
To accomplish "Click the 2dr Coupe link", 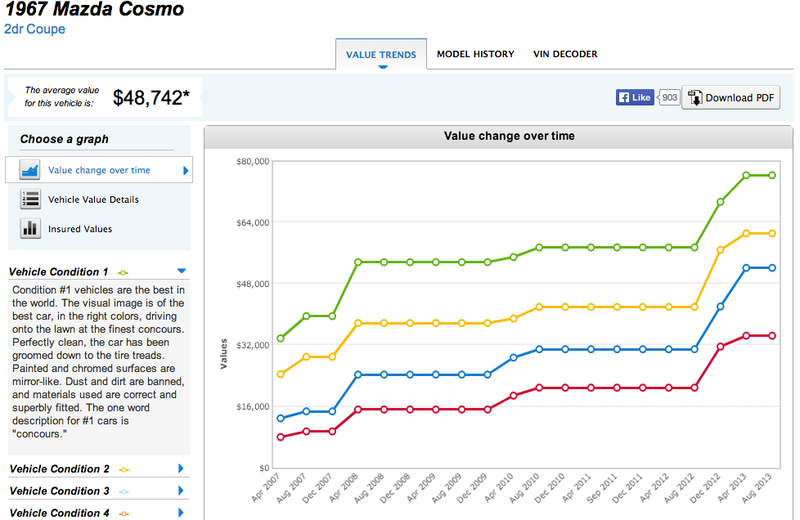I will (x=35, y=29).
